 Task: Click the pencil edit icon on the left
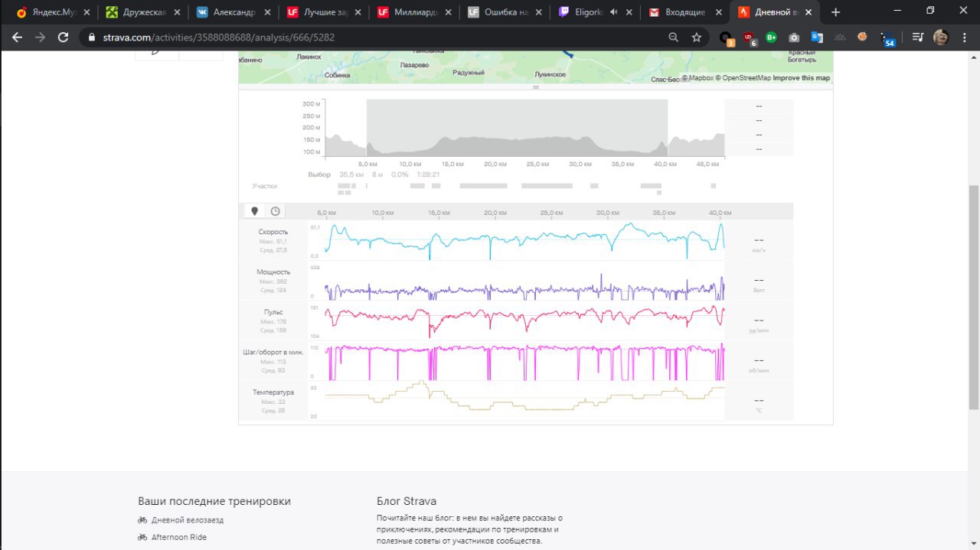156,51
